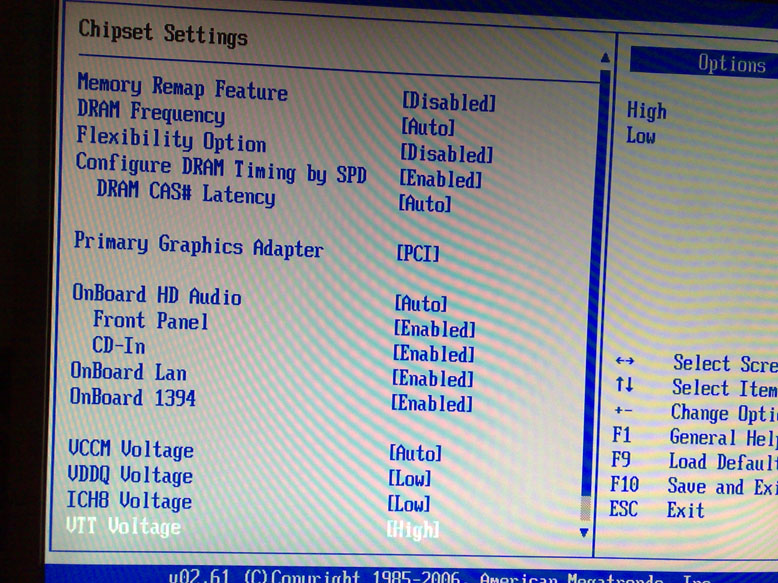Select Primary Graphics Adapter setting
The width and height of the screenshot is (778, 583).
(x=198, y=245)
